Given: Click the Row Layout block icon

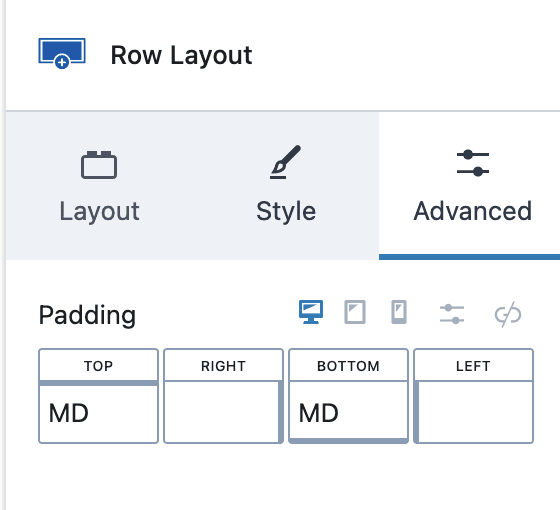Looking at the screenshot, I should point(62,53).
